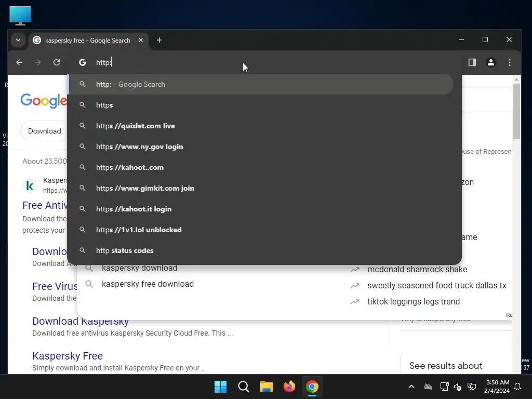The height and width of the screenshot is (399, 532).
Task: Choose the 'http status codes' suggestion
Action: click(261, 251)
